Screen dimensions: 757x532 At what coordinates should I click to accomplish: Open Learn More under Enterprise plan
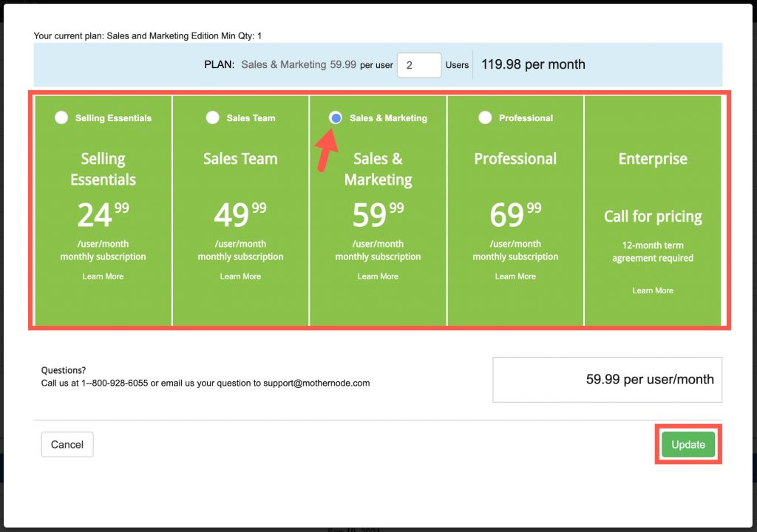click(x=653, y=290)
